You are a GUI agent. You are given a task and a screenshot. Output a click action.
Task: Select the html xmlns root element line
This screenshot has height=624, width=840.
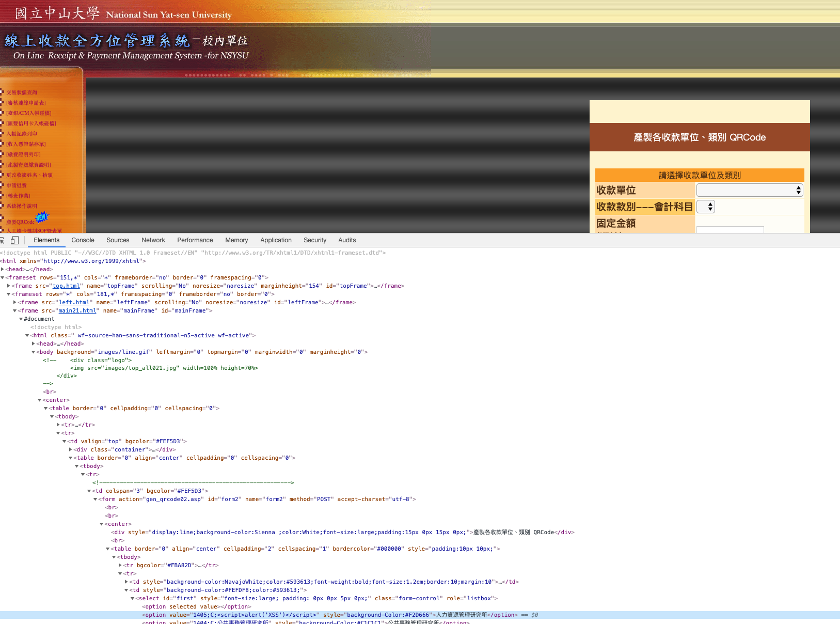74,261
